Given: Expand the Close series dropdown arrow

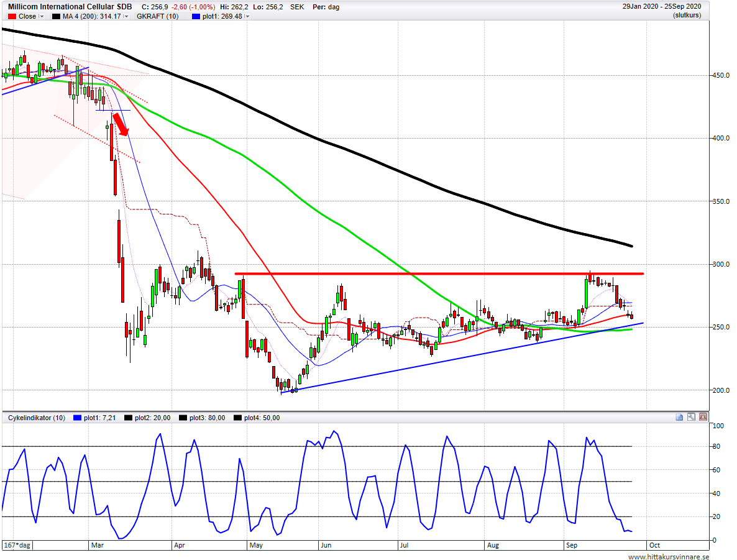Looking at the screenshot, I should click(42, 16).
